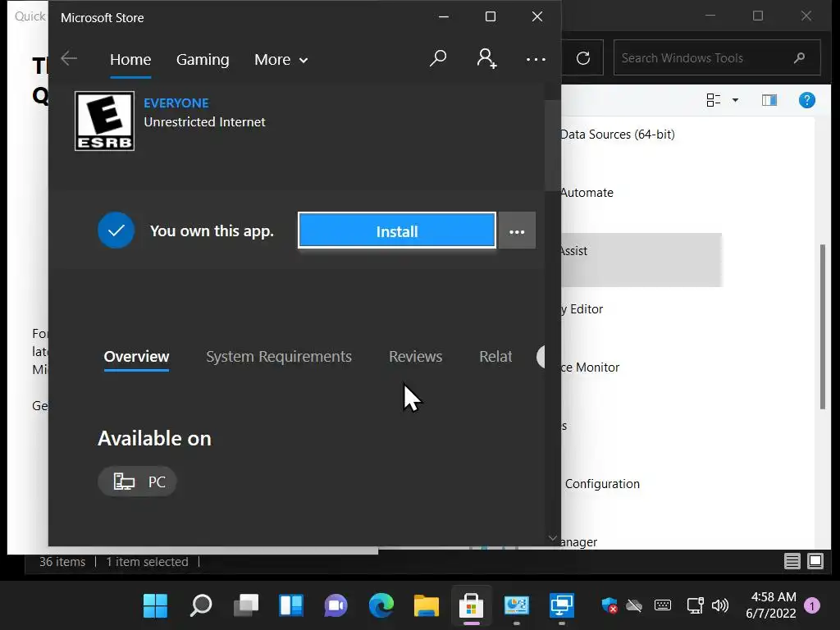Select the Monitor item in Windows Tools
Image resolution: width=840 pixels, height=630 pixels.
[x=590, y=367]
